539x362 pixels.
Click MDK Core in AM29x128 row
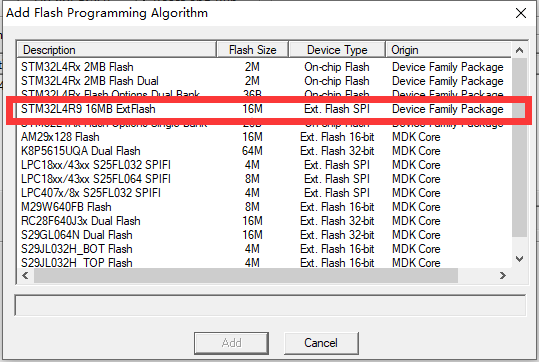tap(416, 137)
